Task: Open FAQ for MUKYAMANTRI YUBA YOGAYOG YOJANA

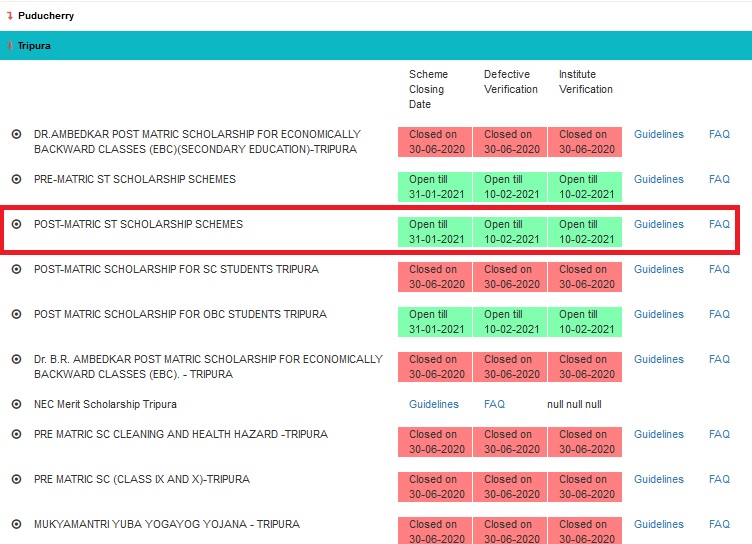Action: tap(719, 524)
